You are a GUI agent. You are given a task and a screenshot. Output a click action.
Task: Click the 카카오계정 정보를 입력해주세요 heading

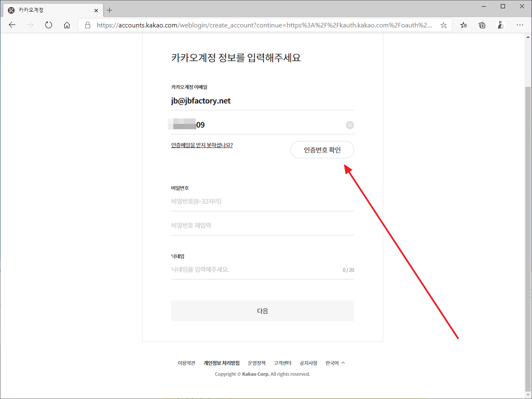(x=236, y=58)
